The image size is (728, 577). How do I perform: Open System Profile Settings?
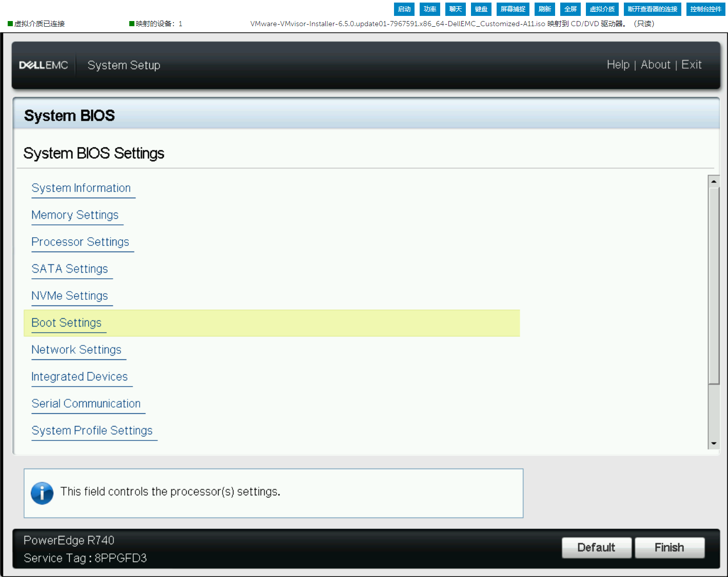point(92,431)
